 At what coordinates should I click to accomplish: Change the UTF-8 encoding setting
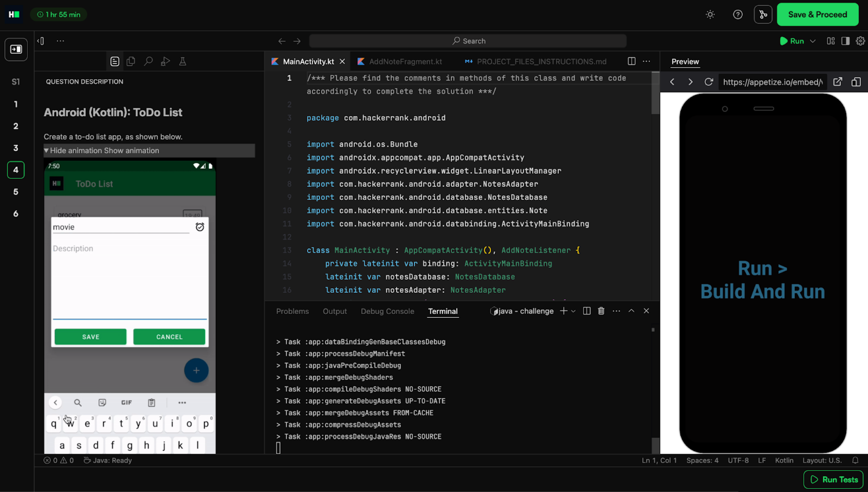[738, 460]
